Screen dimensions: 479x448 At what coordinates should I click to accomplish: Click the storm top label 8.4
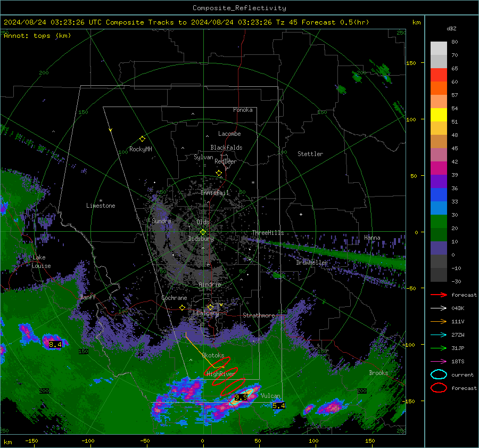point(55,345)
